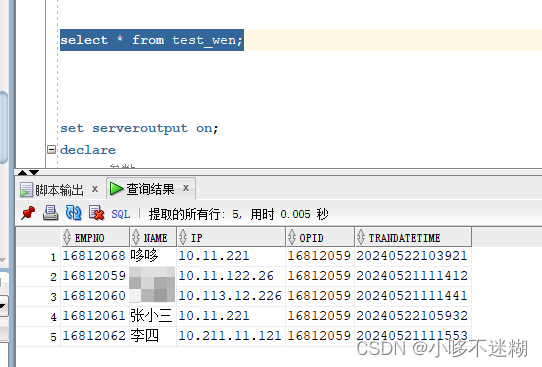Click the sort icon beside NAME

tap(136, 237)
